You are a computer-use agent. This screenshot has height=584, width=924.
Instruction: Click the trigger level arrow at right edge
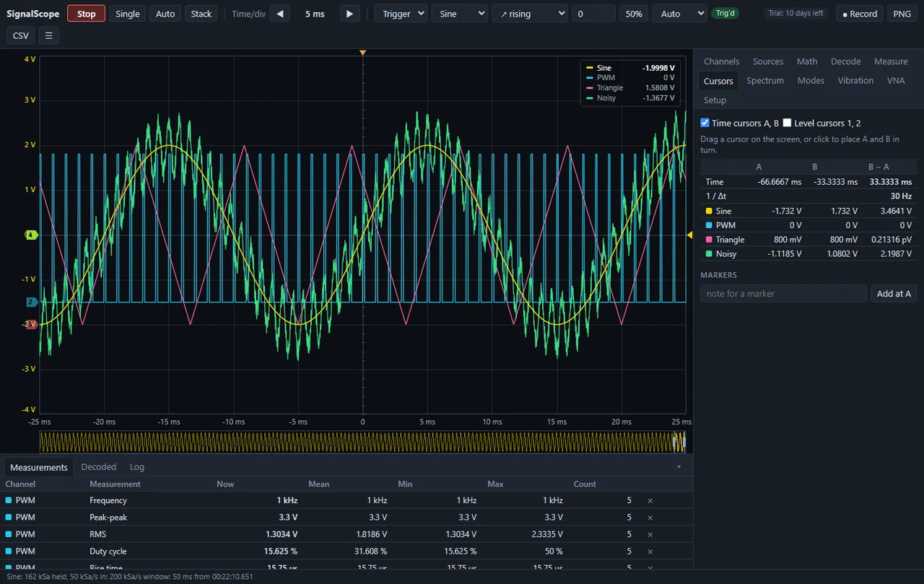(x=689, y=235)
